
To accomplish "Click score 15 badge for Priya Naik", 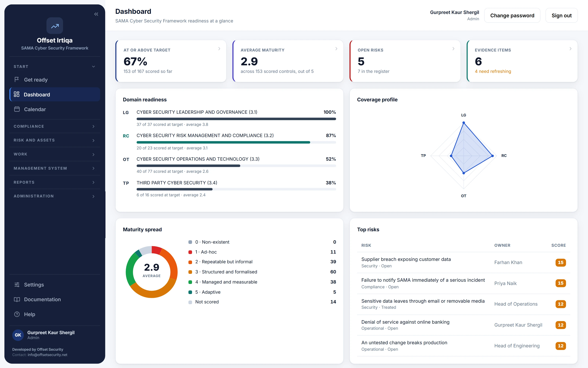I will (x=561, y=283).
